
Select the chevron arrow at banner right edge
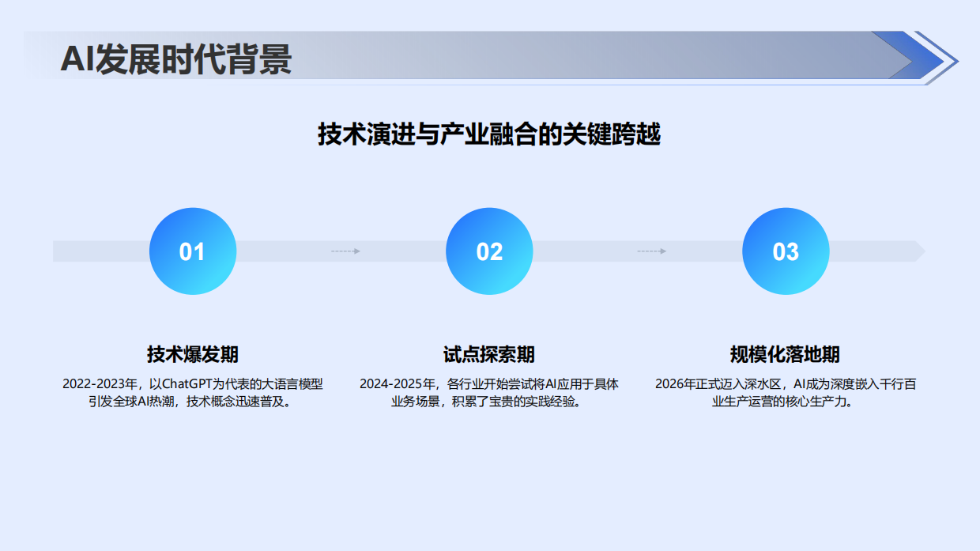pos(939,56)
